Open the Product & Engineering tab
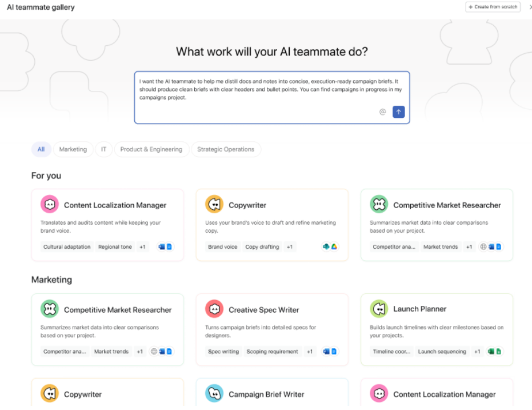 [151, 149]
